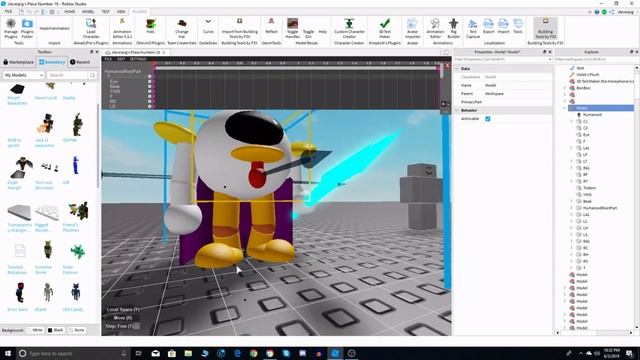Click the Toolbox search magnifier button
The height and width of the screenshot is (360, 640).
(x=93, y=75)
